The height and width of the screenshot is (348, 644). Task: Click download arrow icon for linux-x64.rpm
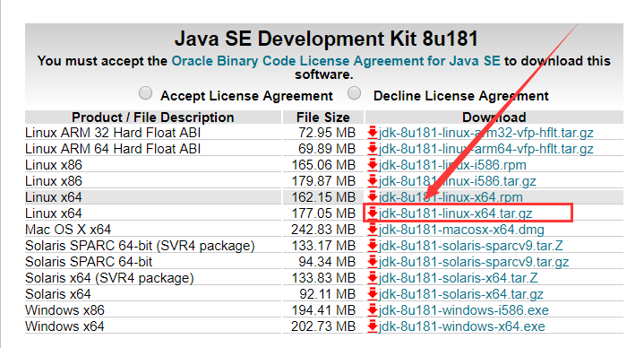tap(373, 196)
